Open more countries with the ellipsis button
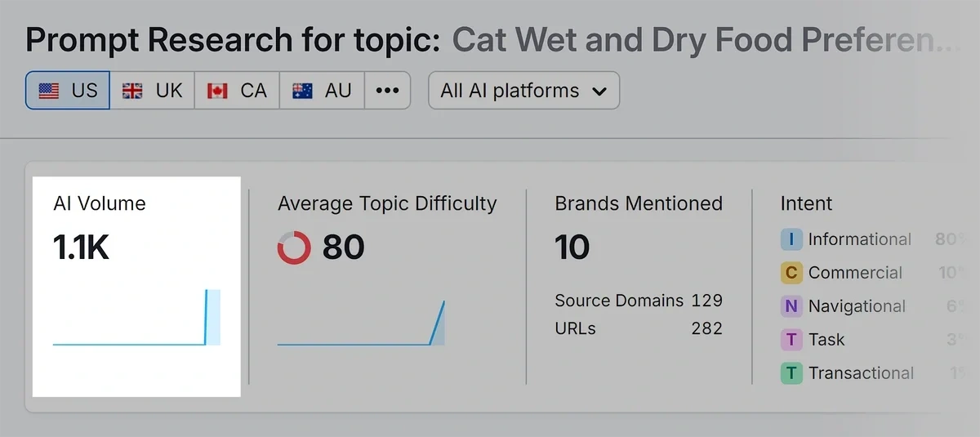 (387, 91)
